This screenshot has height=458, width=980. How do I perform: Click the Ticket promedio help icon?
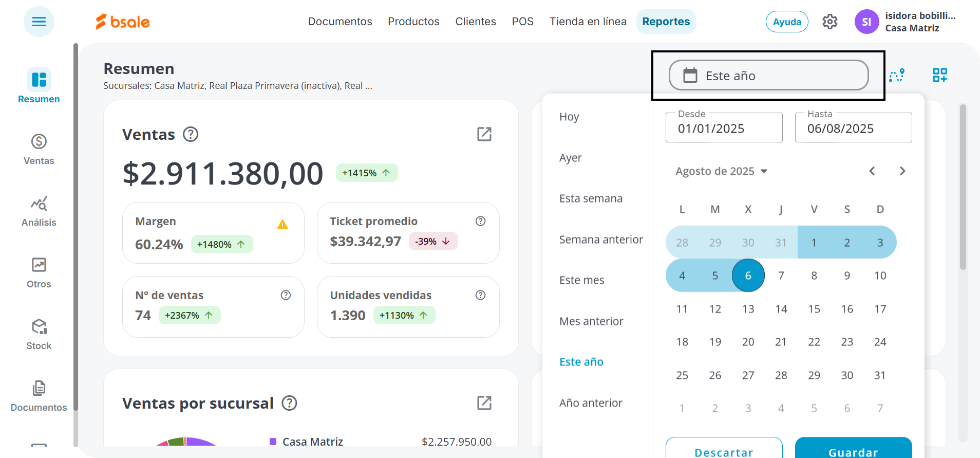(481, 221)
